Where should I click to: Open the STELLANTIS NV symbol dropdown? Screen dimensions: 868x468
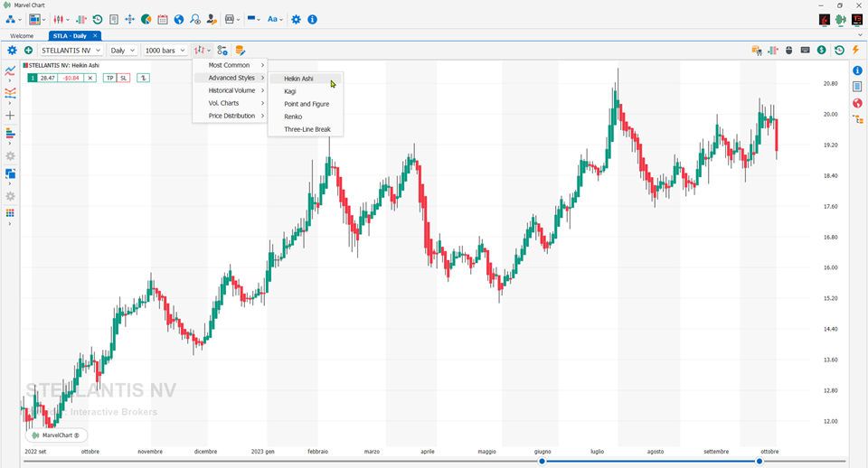71,51
